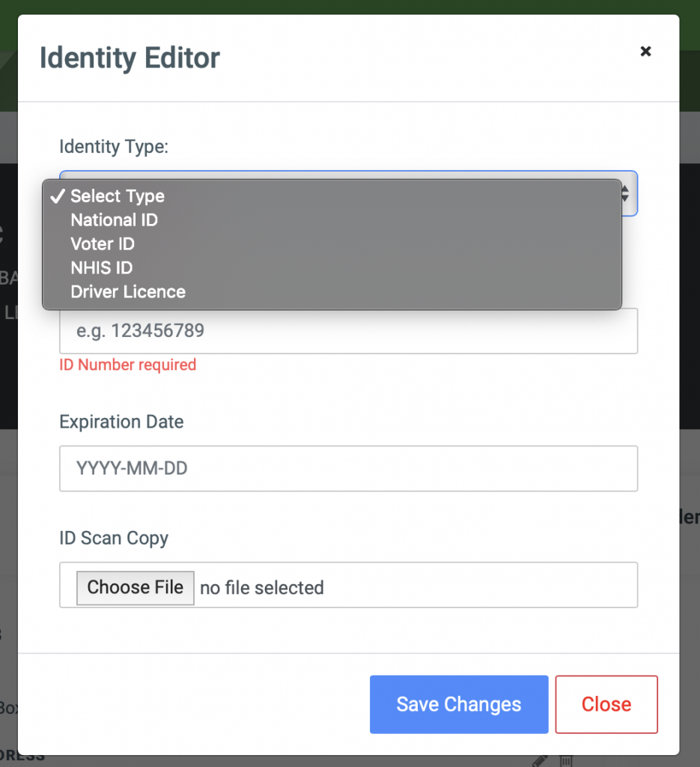Select the Select Type placeholder option
700x767 pixels.
pyautogui.click(x=117, y=196)
